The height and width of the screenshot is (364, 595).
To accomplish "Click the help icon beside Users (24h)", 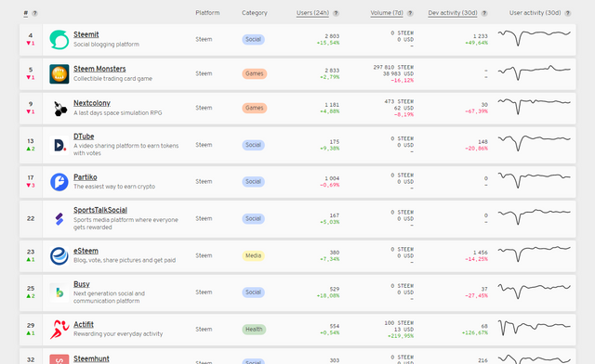I will (336, 13).
